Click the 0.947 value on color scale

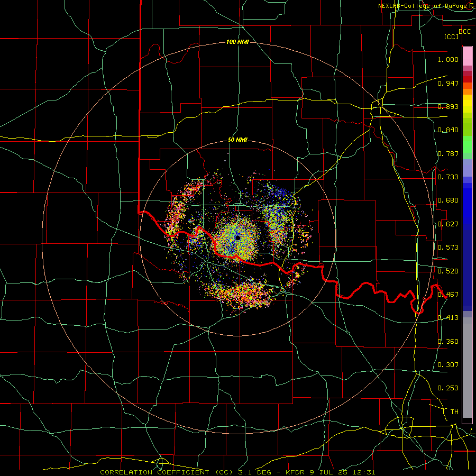click(x=448, y=83)
